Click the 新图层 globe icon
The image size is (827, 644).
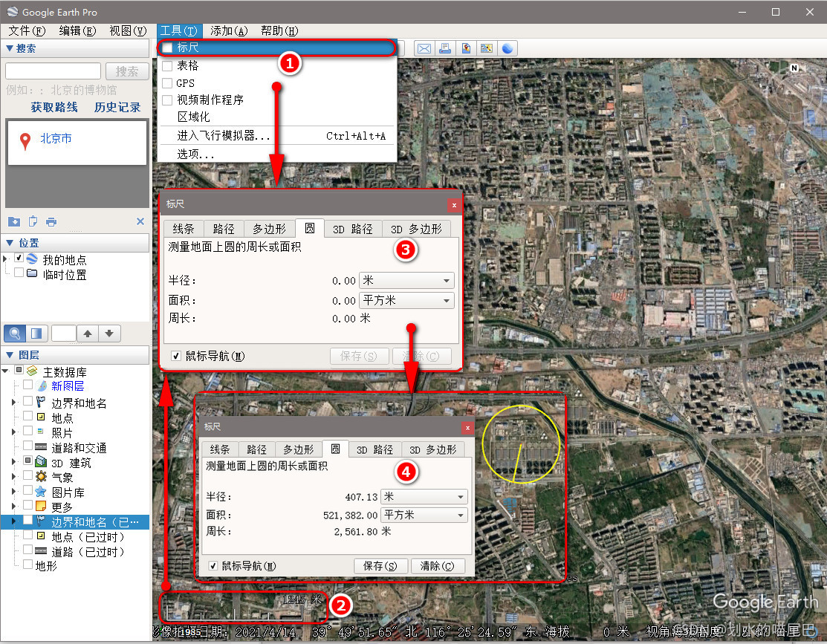pos(42,386)
